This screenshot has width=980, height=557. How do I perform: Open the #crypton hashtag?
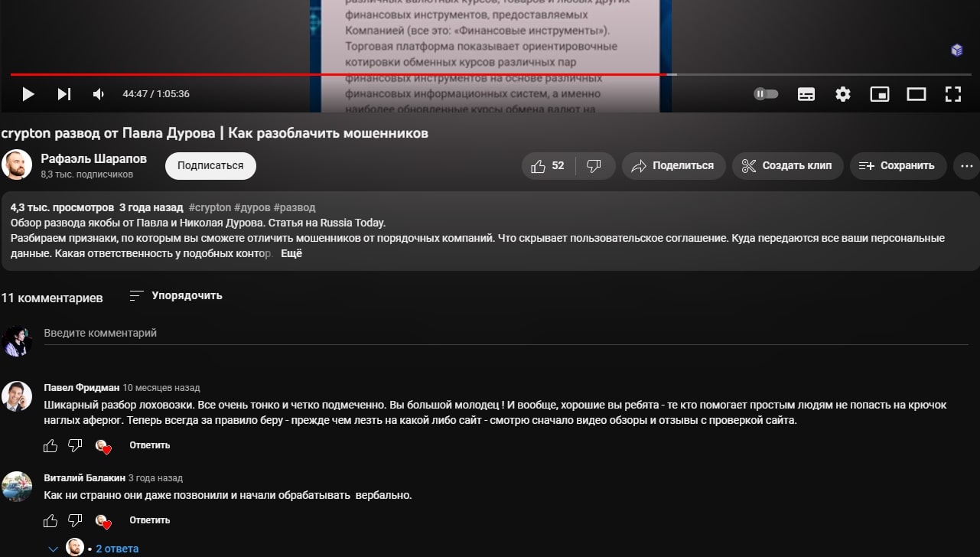210,207
